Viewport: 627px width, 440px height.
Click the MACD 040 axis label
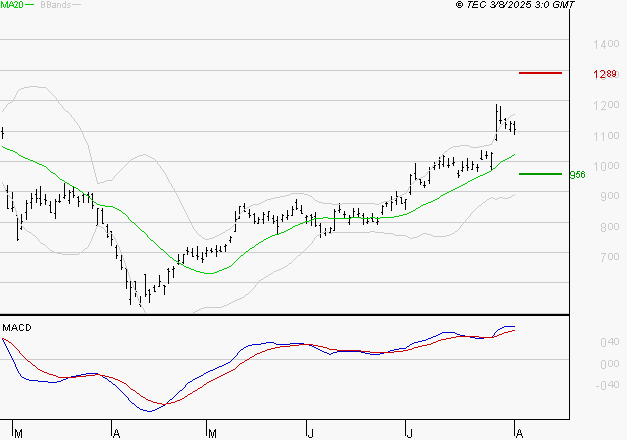tap(610, 342)
